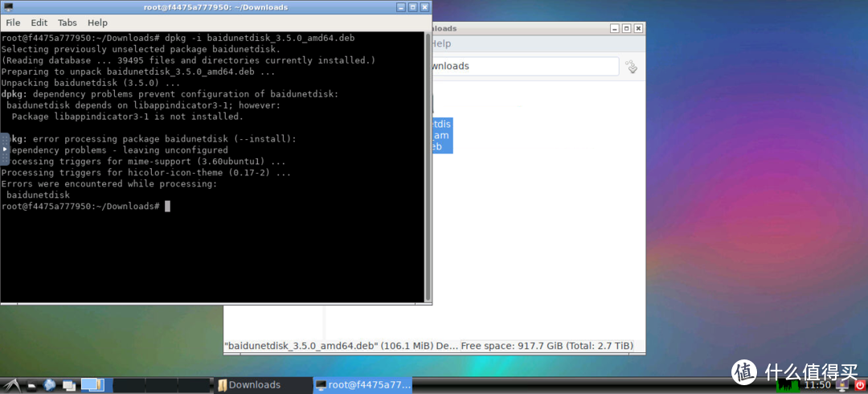The height and width of the screenshot is (394, 868).
Task: Click the terminal prompt line with cursor
Action: pyautogui.click(x=86, y=206)
